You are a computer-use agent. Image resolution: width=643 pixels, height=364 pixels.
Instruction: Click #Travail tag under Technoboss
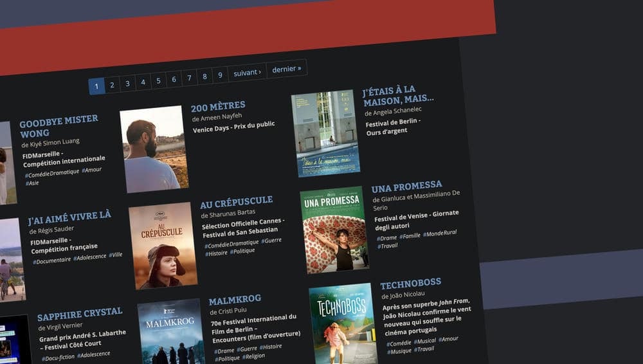[424, 349]
